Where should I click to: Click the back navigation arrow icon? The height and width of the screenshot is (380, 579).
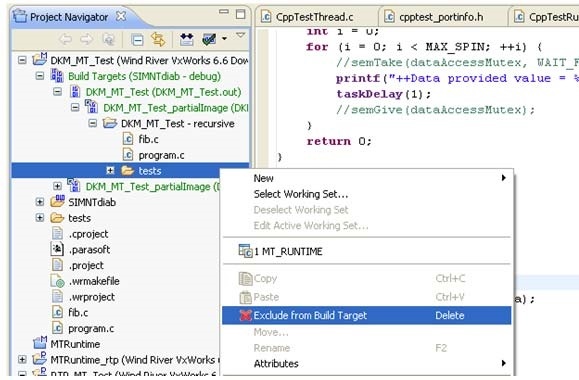pos(65,39)
